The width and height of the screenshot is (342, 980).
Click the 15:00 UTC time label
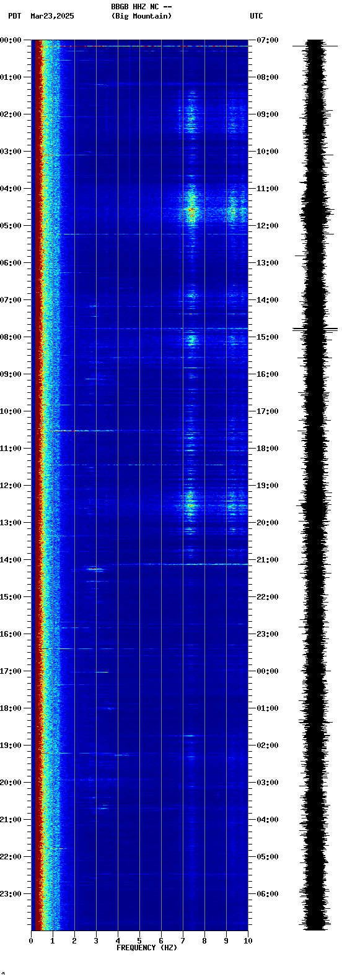pos(268,337)
